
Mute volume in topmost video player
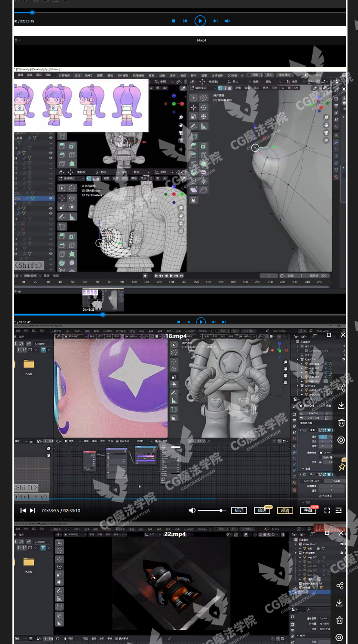point(227,21)
